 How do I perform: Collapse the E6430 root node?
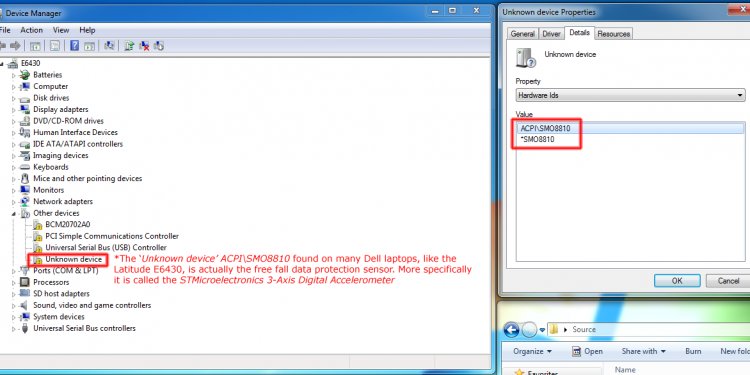(x=2, y=64)
